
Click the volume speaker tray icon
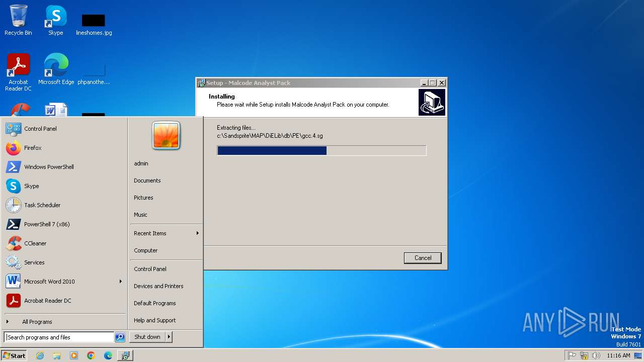pos(596,355)
